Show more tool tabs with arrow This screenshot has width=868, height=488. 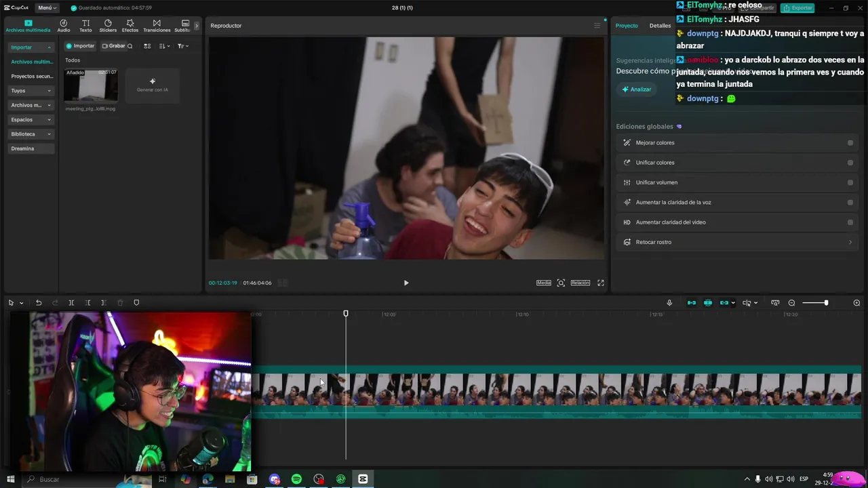click(x=197, y=26)
